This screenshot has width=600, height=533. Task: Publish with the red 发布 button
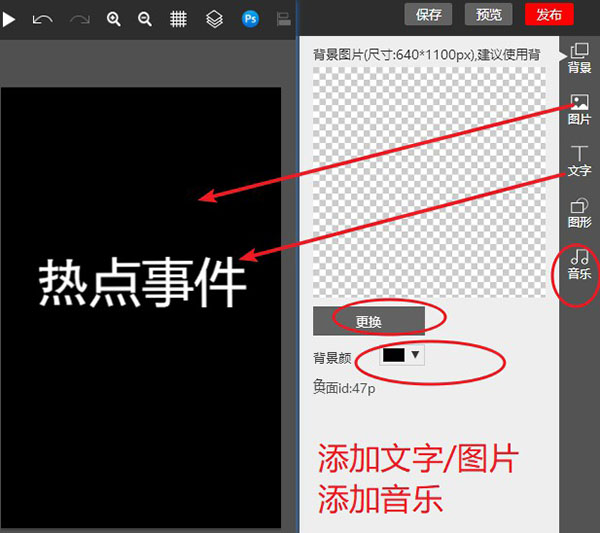pyautogui.click(x=549, y=15)
